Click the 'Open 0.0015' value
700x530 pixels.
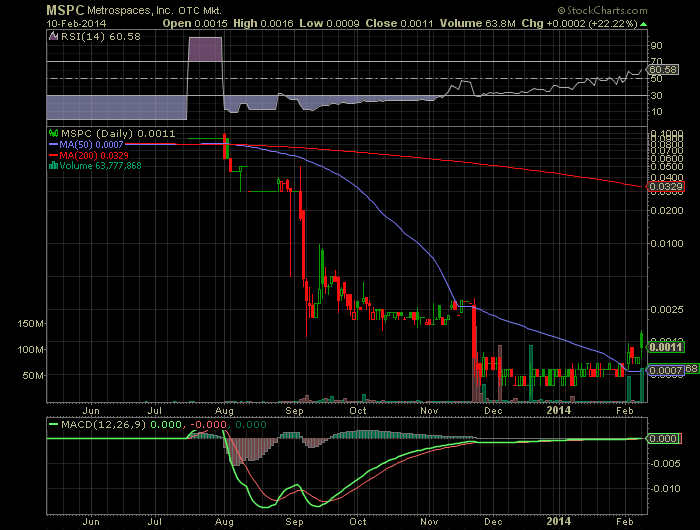[195, 23]
